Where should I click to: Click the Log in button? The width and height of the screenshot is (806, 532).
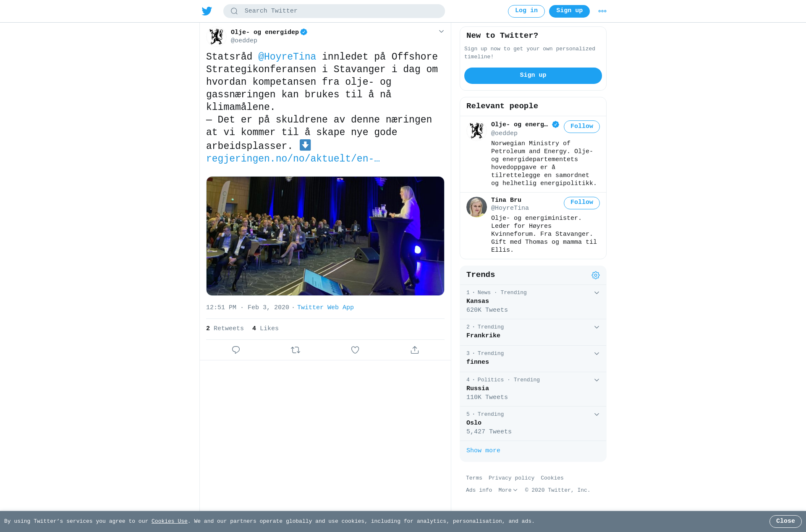tap(526, 11)
